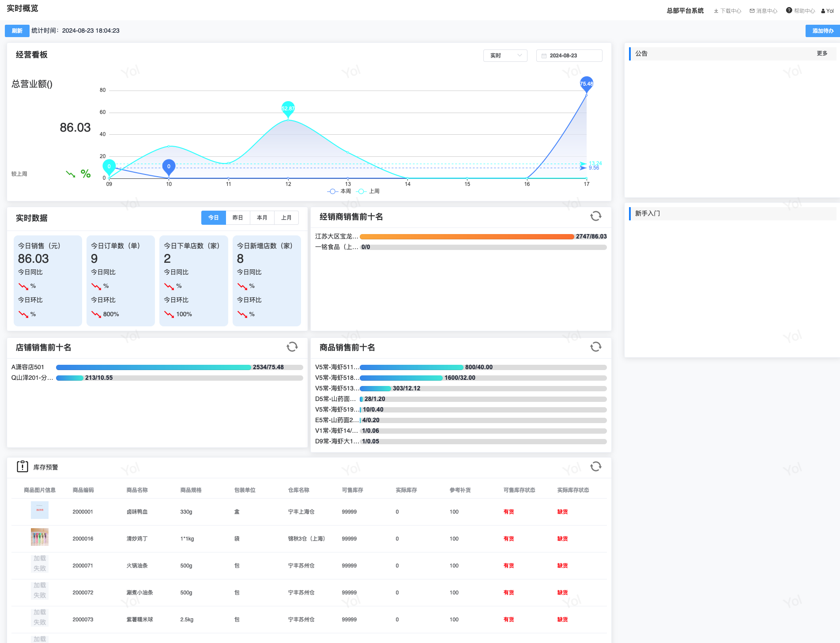Open the 帮助中心 help icon

pyautogui.click(x=789, y=10)
